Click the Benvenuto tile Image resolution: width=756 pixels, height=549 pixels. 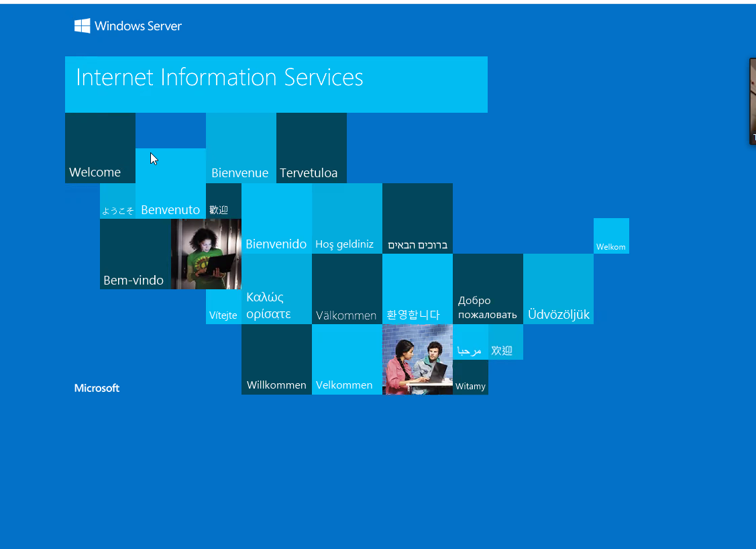point(170,184)
